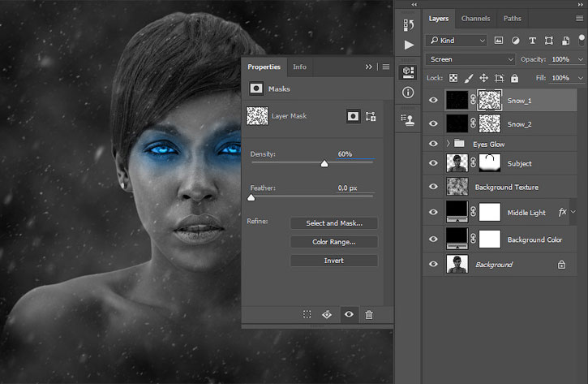The image size is (588, 384).
Task: Collapse the Layers panel dock arrows
Action: point(581,5)
